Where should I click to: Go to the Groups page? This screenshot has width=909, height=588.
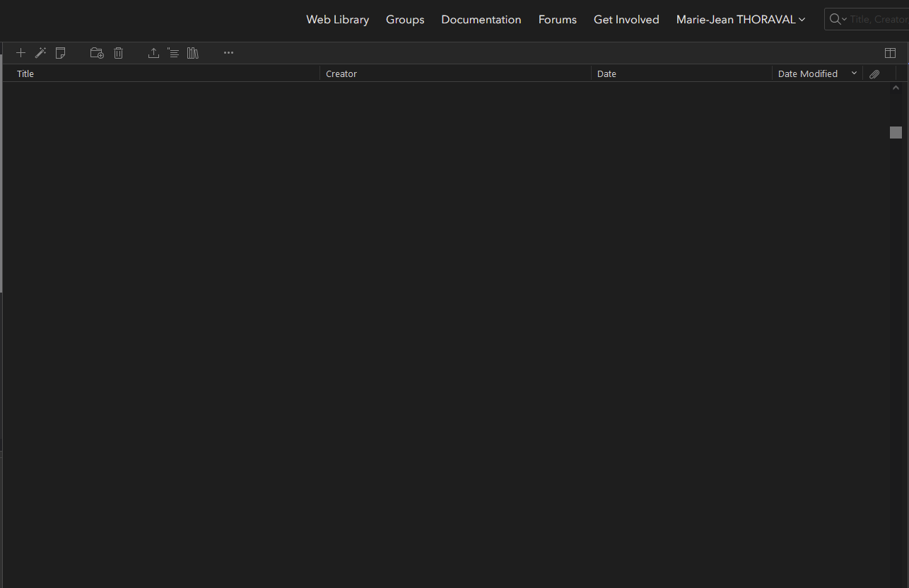pos(405,20)
